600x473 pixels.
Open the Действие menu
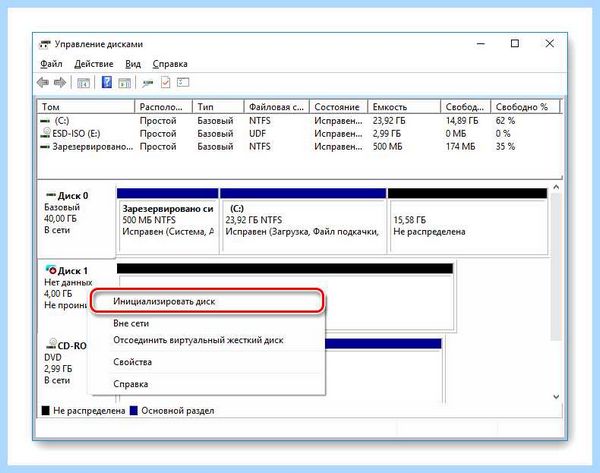click(x=94, y=64)
